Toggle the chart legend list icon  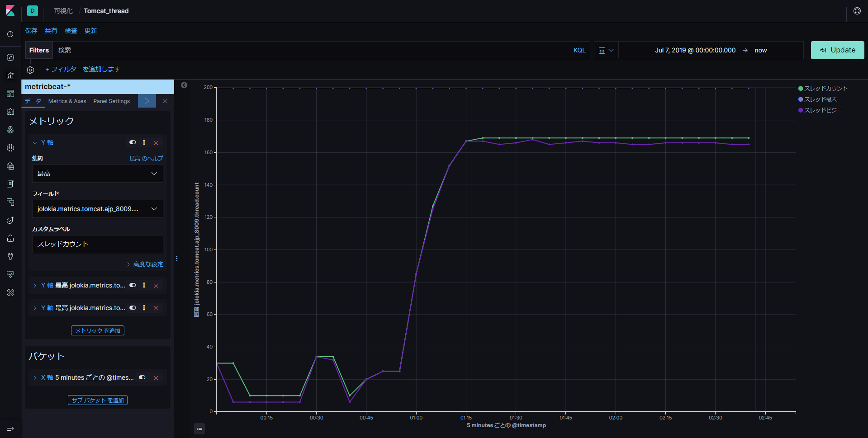[199, 429]
